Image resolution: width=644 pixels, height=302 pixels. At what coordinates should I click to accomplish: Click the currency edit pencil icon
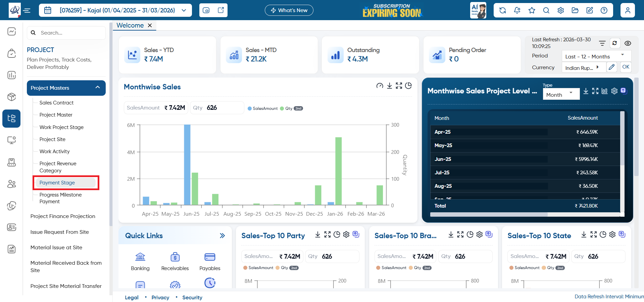[611, 67]
